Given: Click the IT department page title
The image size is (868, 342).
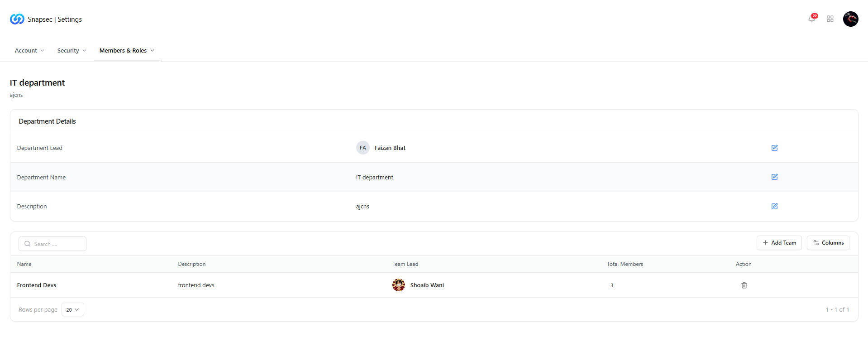Looking at the screenshot, I should [38, 82].
